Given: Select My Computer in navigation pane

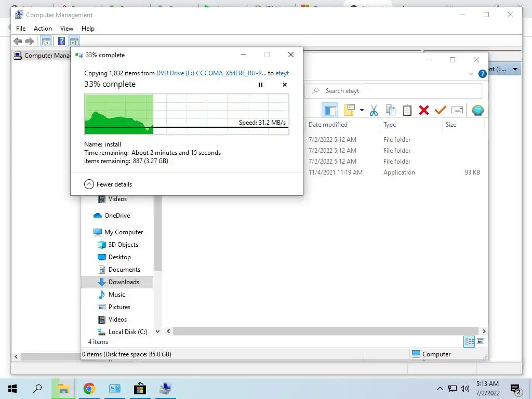Looking at the screenshot, I should coord(124,232).
